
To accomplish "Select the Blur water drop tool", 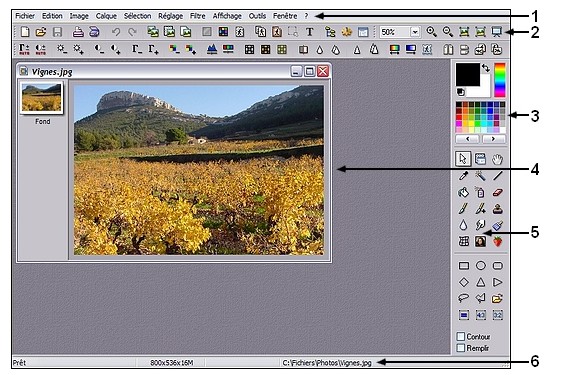I will (463, 225).
